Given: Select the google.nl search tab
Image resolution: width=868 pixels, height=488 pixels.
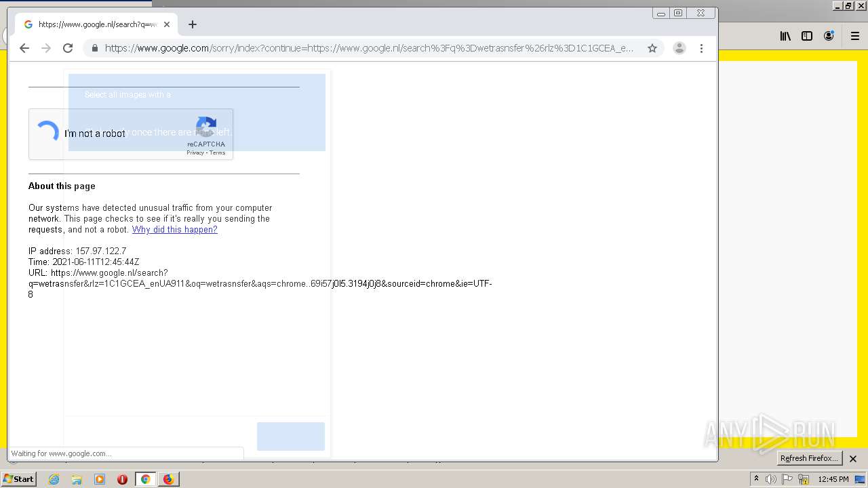Looking at the screenshot, I should [96, 24].
